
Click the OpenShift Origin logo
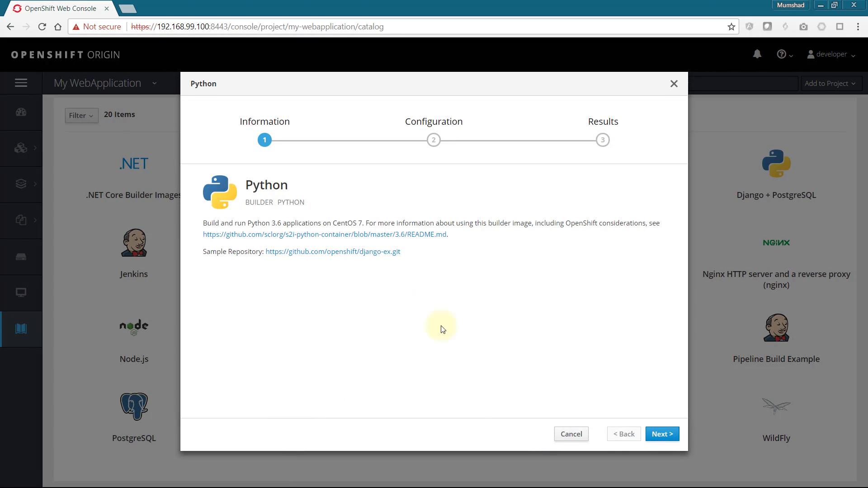point(66,55)
